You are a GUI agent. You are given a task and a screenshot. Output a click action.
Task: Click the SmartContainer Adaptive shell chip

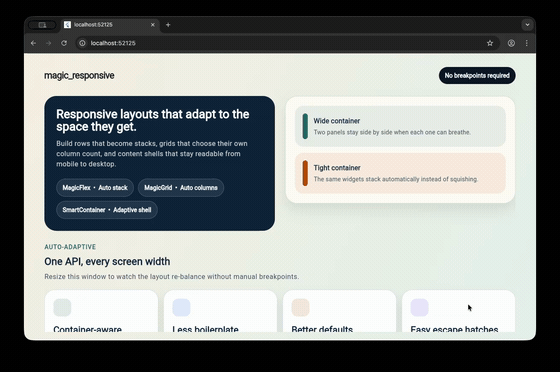106,210
